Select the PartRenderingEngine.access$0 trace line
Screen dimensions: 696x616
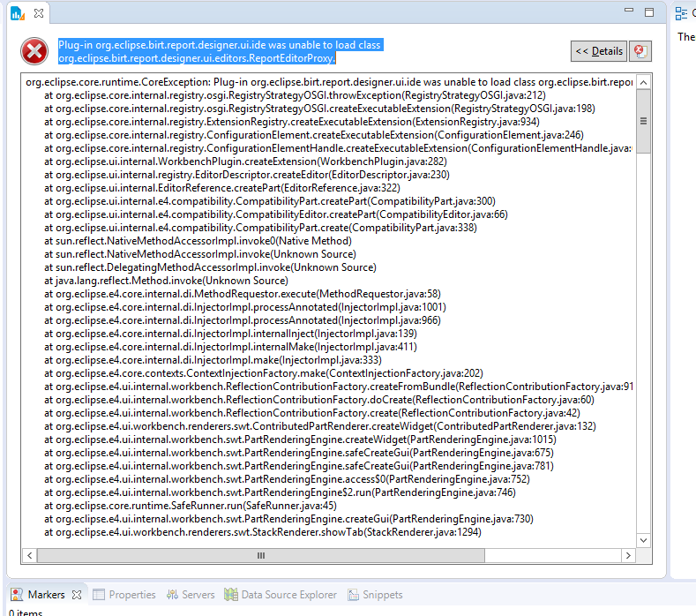(x=287, y=479)
